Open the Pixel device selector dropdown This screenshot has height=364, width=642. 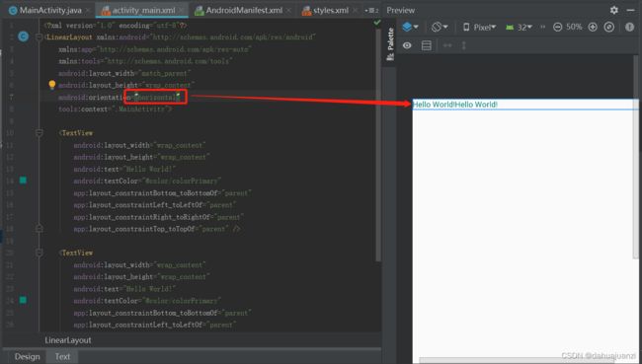[479, 27]
